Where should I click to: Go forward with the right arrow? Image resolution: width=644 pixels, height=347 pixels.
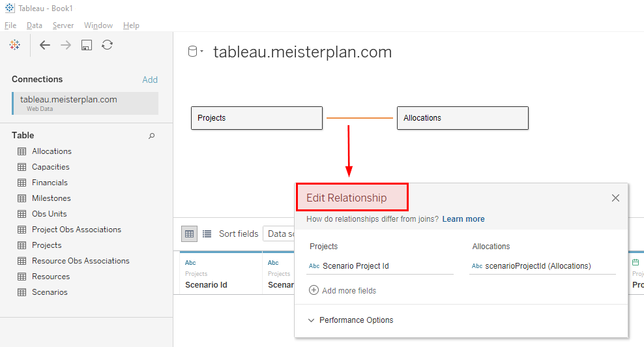[x=66, y=45]
